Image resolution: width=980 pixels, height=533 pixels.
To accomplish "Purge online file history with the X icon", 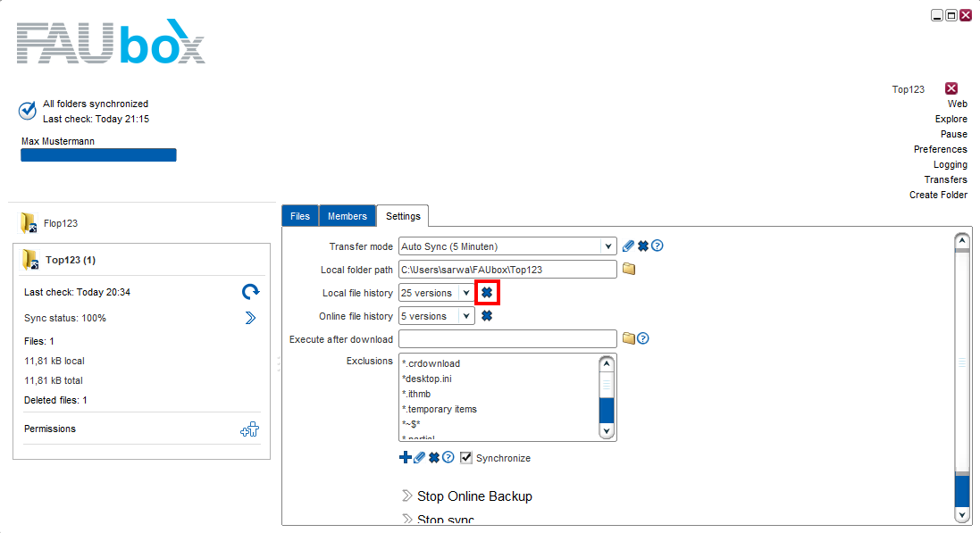I will pos(487,315).
